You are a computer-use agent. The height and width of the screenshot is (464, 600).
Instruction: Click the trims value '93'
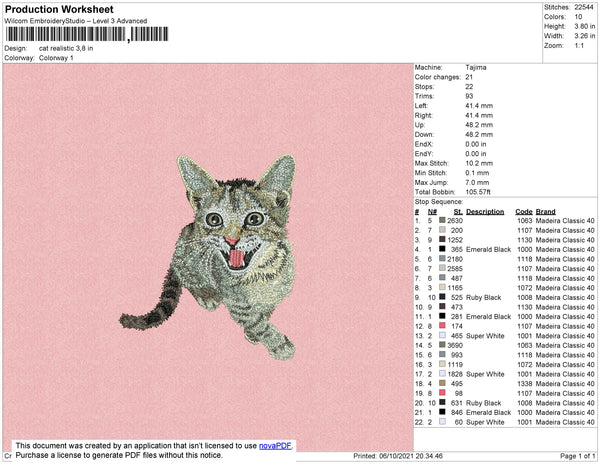tap(470, 96)
